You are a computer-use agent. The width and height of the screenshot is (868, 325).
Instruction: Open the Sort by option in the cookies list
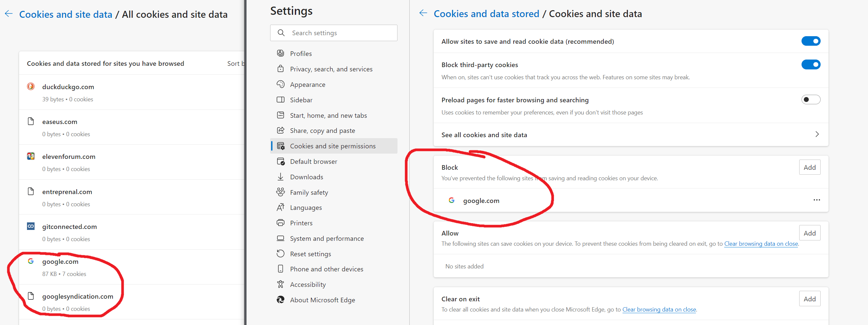[235, 63]
